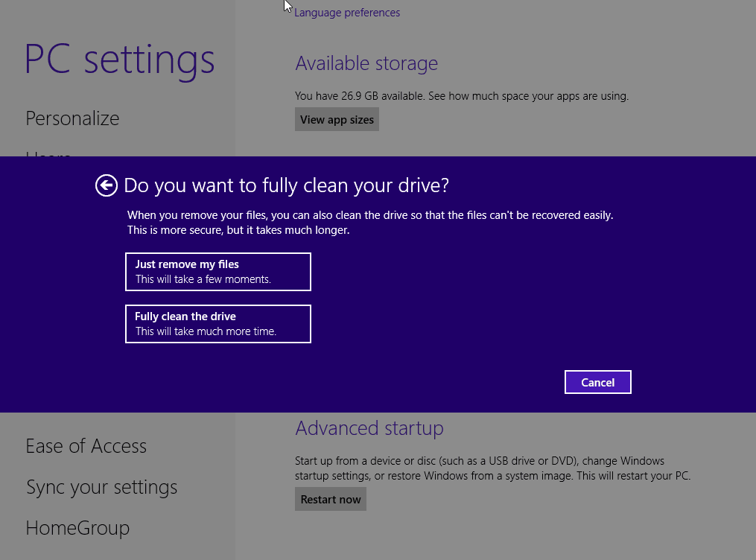Click the storage availability description text
The width and height of the screenshot is (756, 560).
click(x=462, y=96)
